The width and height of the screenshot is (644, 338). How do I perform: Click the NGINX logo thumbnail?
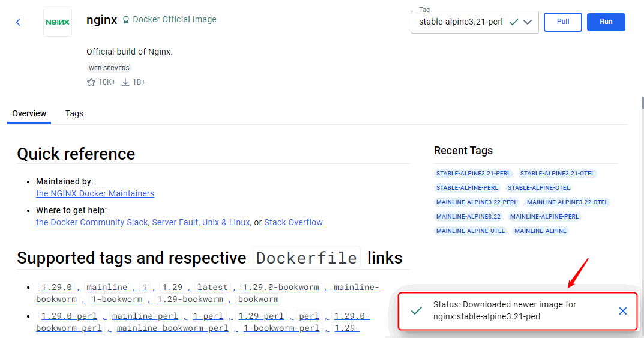[x=58, y=22]
